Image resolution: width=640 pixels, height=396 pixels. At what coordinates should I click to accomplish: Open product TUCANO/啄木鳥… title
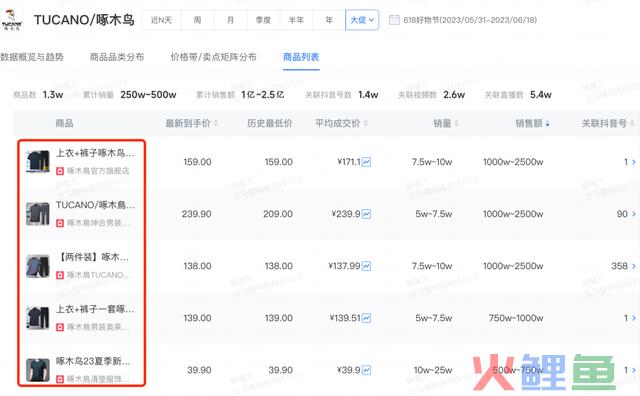(95, 205)
